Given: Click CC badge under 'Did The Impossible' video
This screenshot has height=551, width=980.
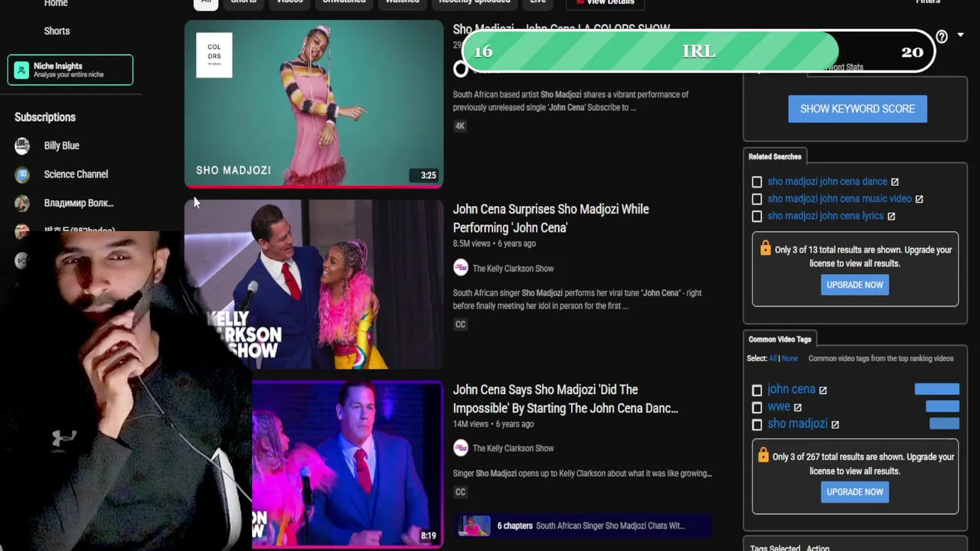Looking at the screenshot, I should pyautogui.click(x=460, y=492).
